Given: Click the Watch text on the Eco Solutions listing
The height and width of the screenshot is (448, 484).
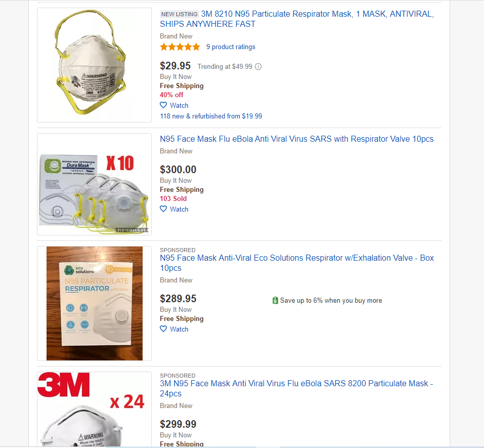Looking at the screenshot, I should pos(179,329).
